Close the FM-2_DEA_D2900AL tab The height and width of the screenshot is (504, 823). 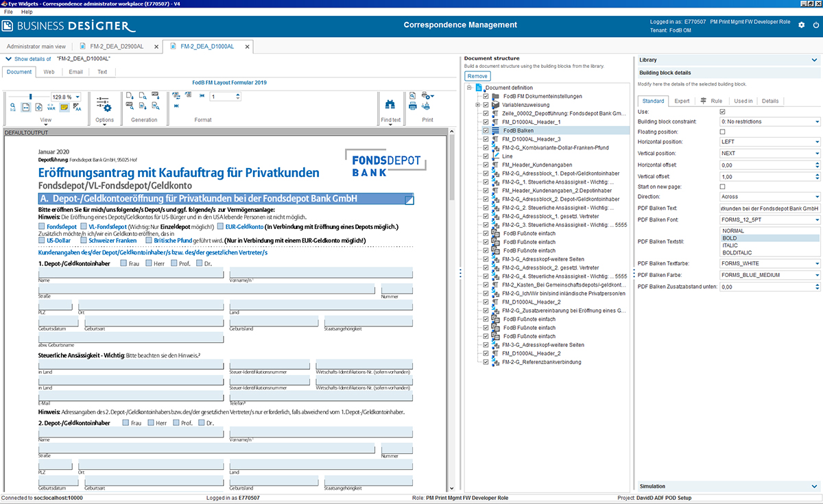tap(156, 47)
